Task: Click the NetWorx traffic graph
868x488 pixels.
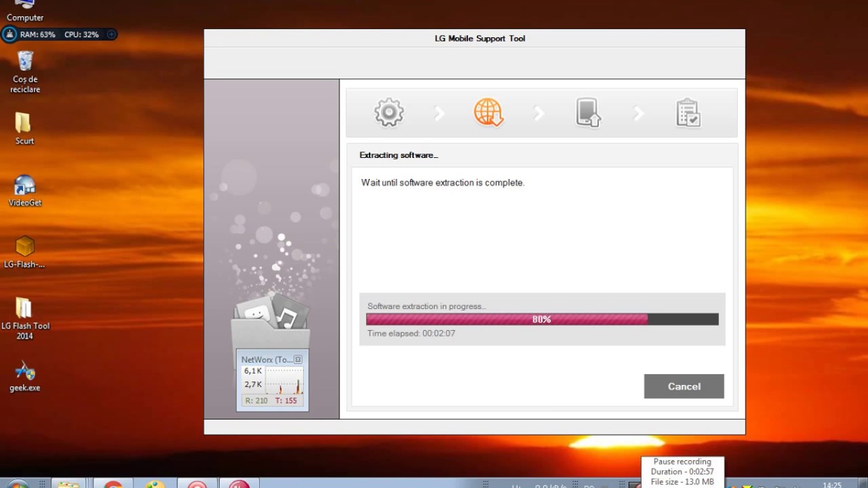Action: (x=284, y=380)
